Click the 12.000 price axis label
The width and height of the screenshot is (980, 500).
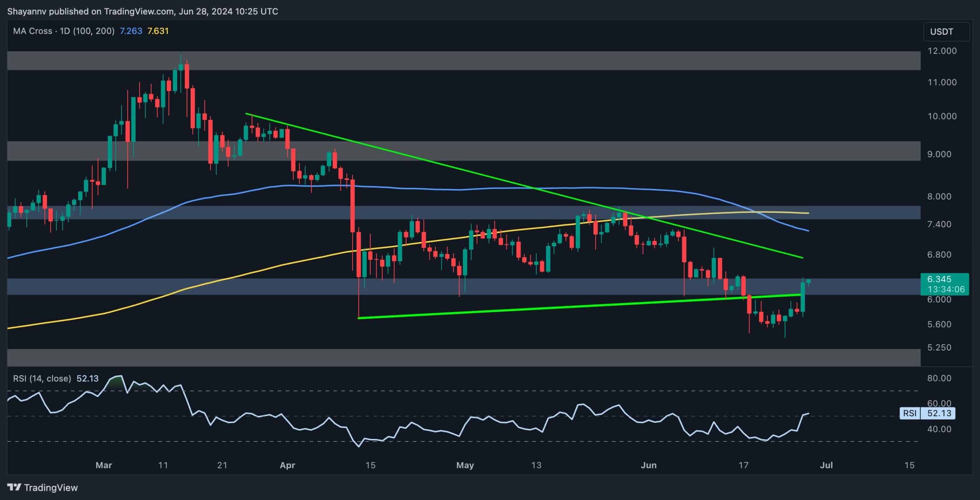click(x=942, y=51)
